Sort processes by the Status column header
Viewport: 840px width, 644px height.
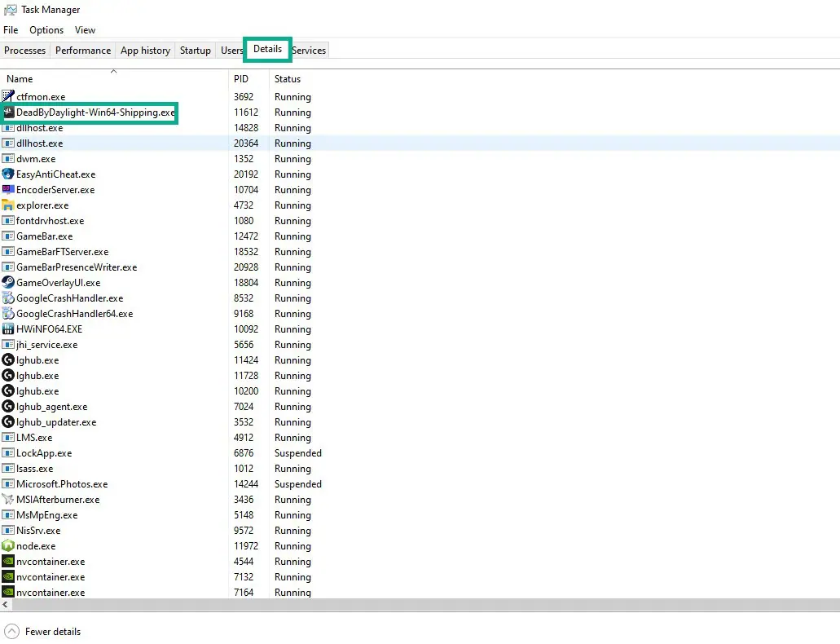click(x=288, y=79)
